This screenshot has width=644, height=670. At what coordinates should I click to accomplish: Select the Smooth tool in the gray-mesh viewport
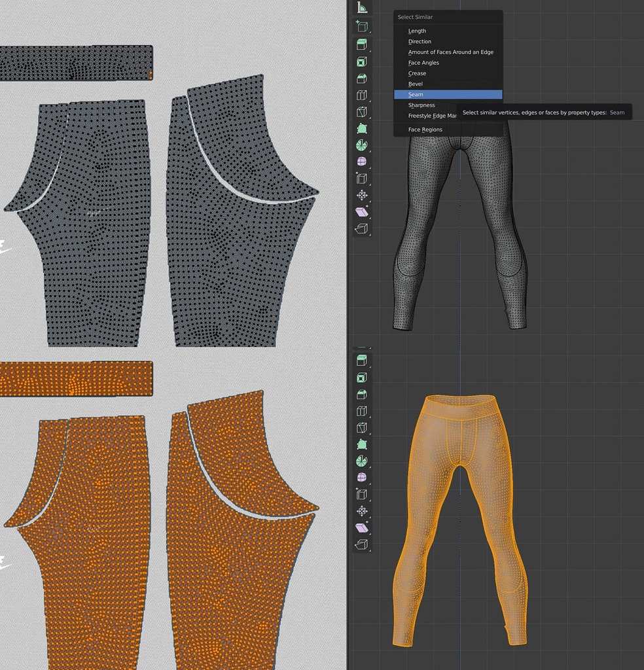pyautogui.click(x=362, y=162)
